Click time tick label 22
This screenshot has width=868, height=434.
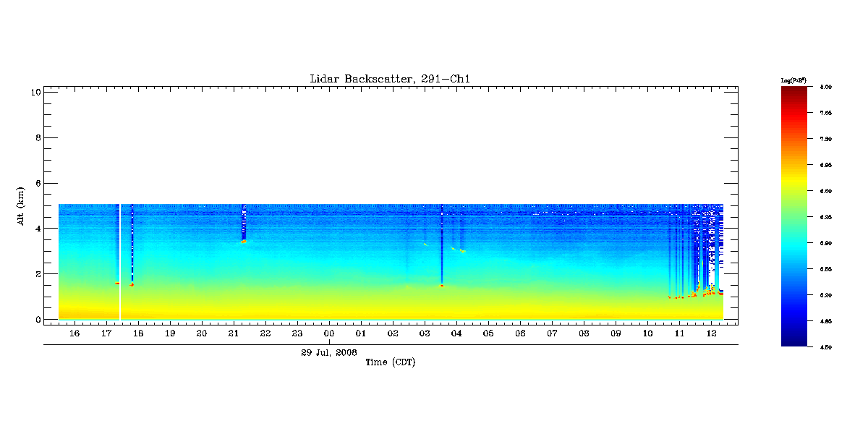tap(265, 333)
